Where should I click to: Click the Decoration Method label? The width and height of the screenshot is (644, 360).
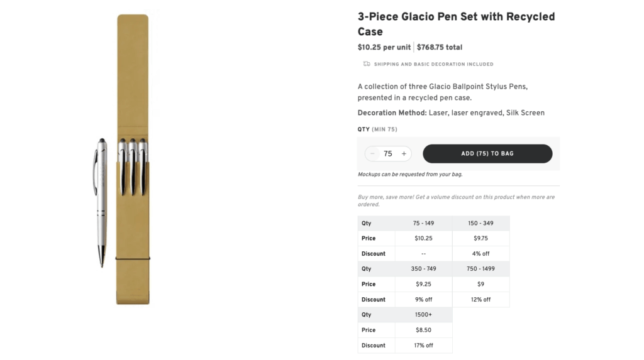pyautogui.click(x=392, y=113)
